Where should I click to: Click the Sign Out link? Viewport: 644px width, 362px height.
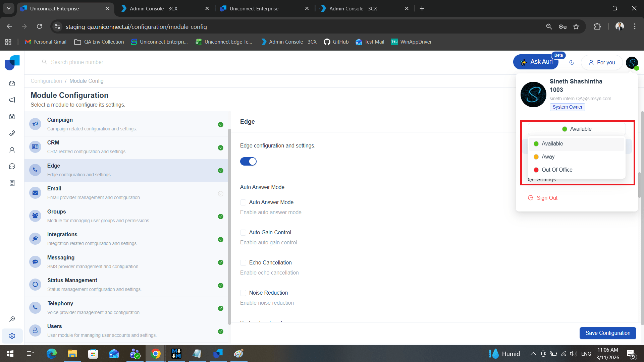pyautogui.click(x=547, y=198)
